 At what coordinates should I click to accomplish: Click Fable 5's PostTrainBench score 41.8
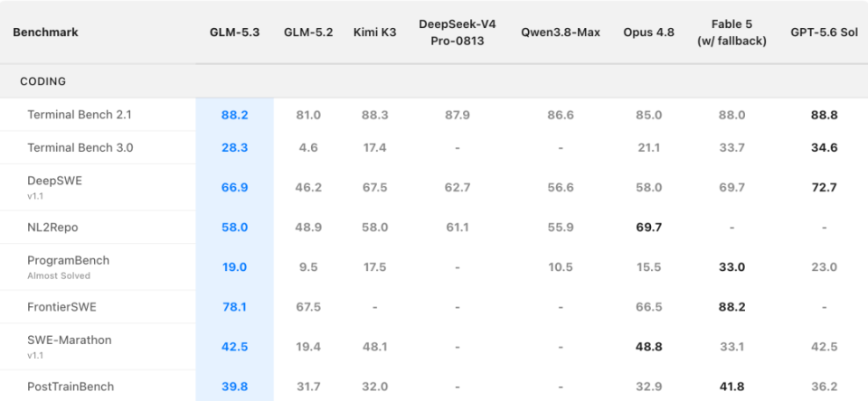(731, 386)
